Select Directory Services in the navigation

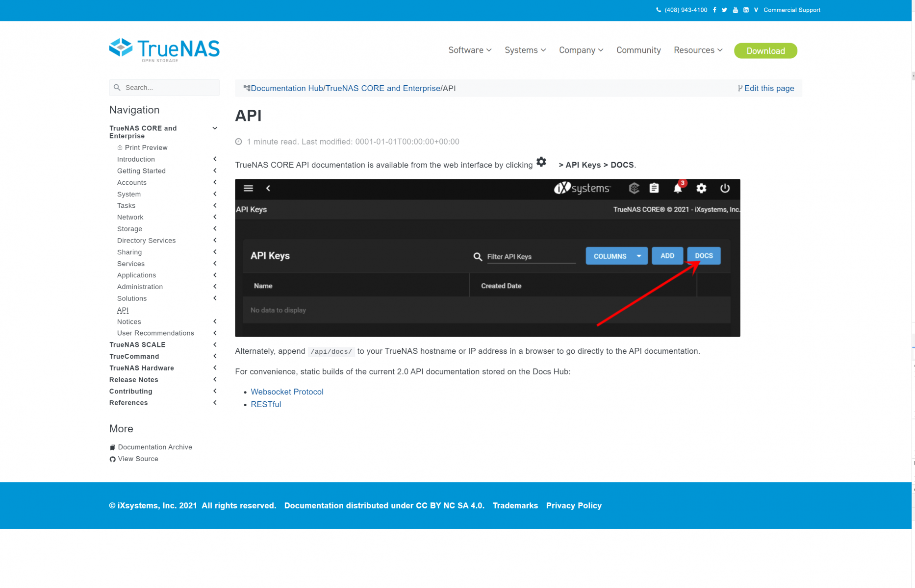coord(146,240)
